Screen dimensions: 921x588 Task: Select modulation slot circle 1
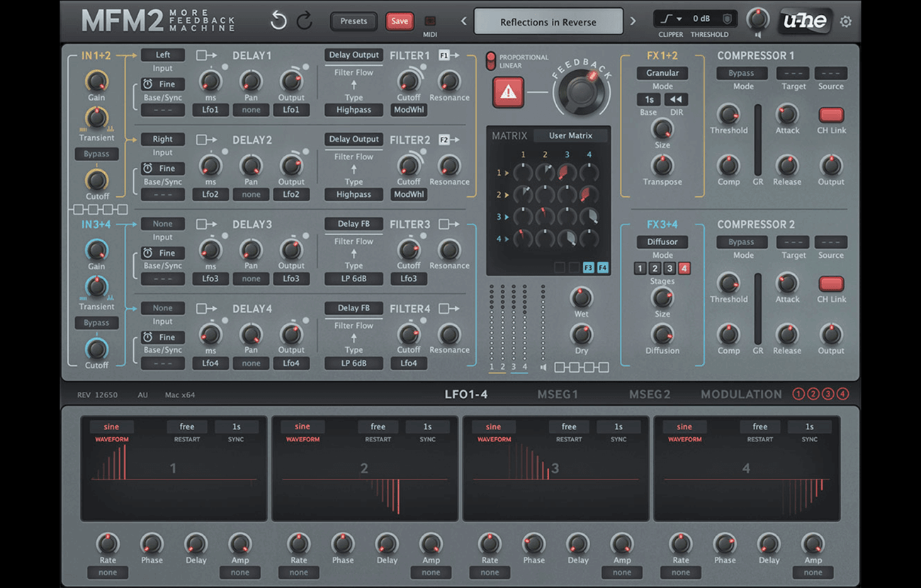798,395
